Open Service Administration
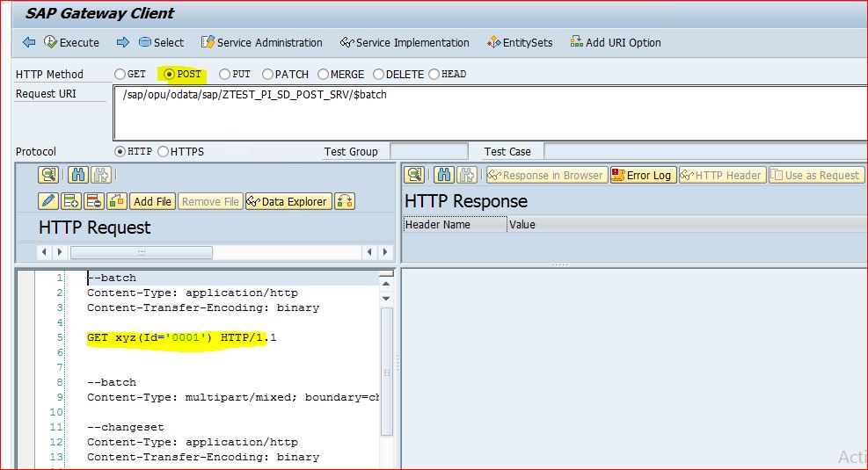This screenshot has width=868, height=470. click(x=262, y=42)
